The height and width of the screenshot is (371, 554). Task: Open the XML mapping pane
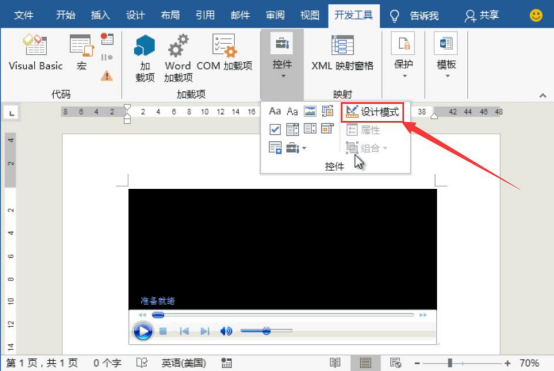342,52
